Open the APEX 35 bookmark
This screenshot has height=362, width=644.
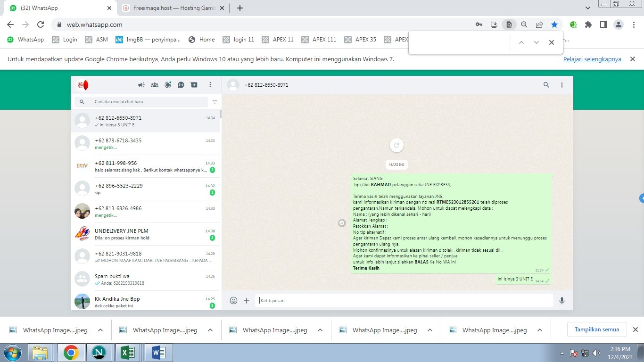(x=361, y=40)
